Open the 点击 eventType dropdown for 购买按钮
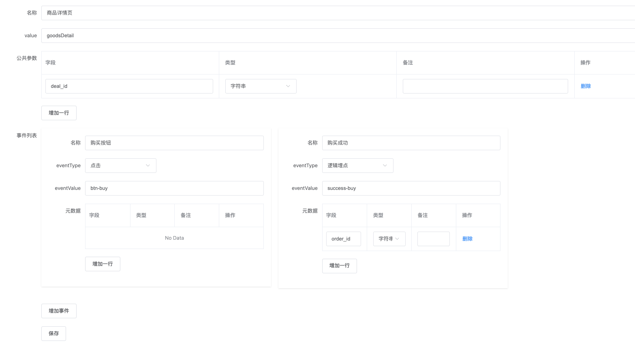This screenshot has height=364, width=635. 120,165
